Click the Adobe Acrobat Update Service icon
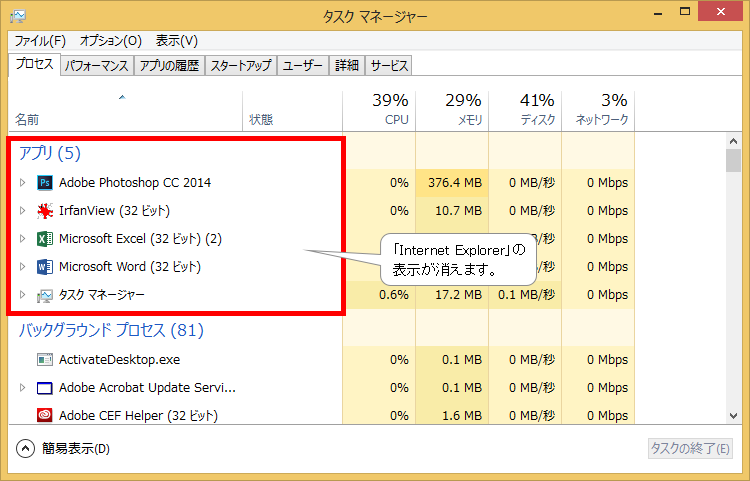 coord(45,388)
